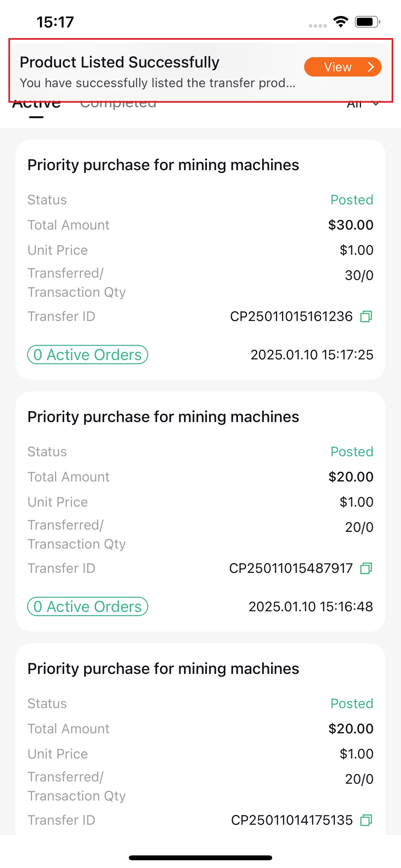Tap the home indicator bar
This screenshot has width=401, height=868.
200,858
